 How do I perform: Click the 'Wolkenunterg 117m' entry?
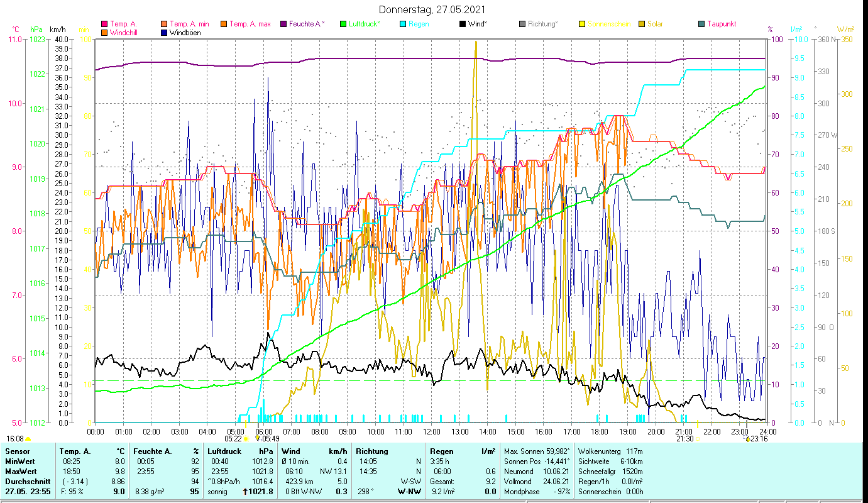(611, 451)
